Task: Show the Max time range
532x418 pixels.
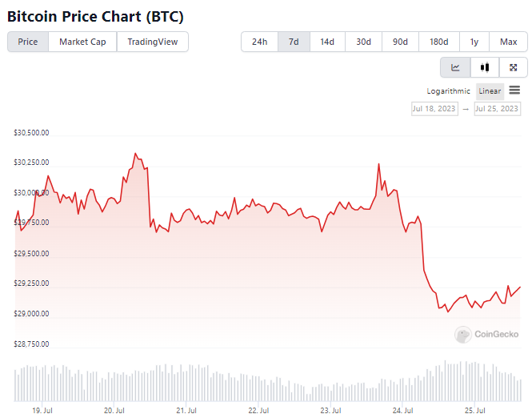Action: [x=508, y=42]
